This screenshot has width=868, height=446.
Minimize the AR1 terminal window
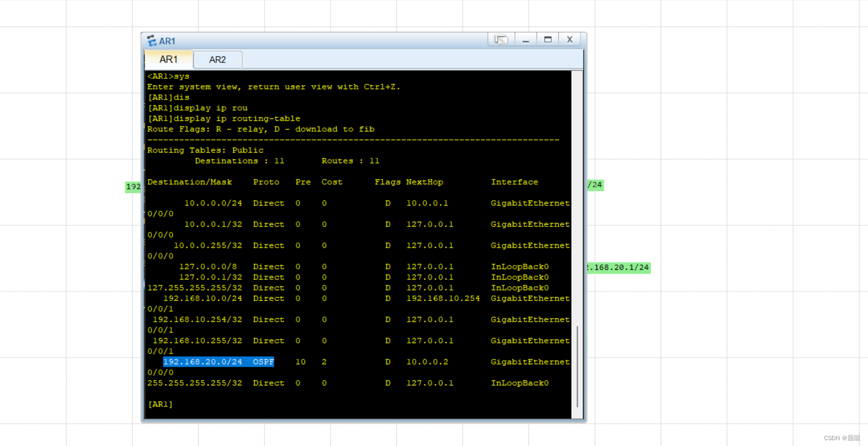(x=525, y=40)
